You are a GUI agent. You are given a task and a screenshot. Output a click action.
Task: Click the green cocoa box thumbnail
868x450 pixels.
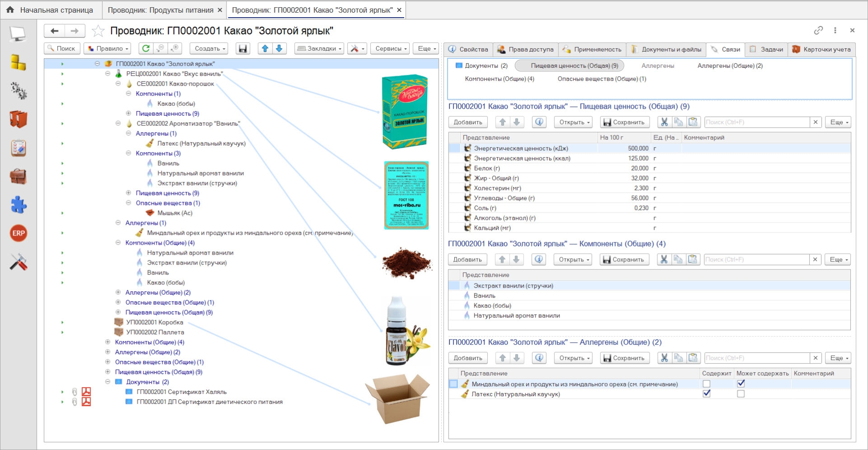(405, 112)
